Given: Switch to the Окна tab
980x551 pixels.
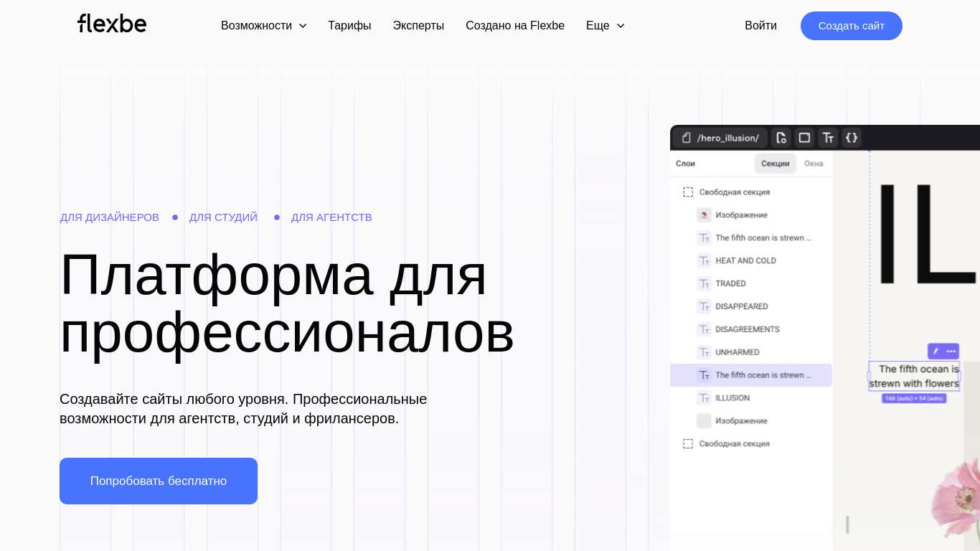Looking at the screenshot, I should [x=814, y=164].
